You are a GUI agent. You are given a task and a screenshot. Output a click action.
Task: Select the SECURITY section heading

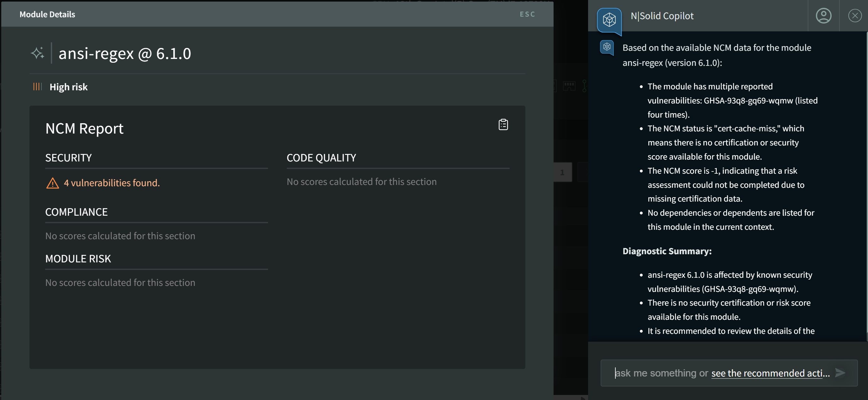pyautogui.click(x=68, y=158)
